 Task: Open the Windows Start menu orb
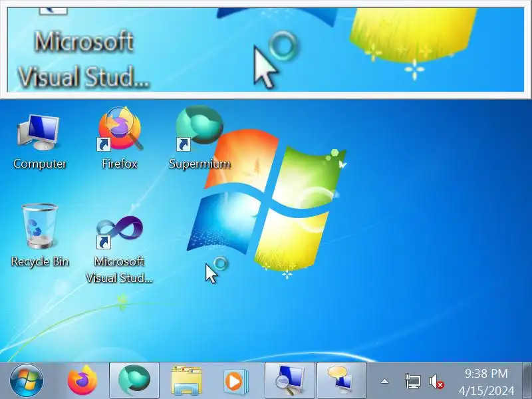tap(27, 380)
